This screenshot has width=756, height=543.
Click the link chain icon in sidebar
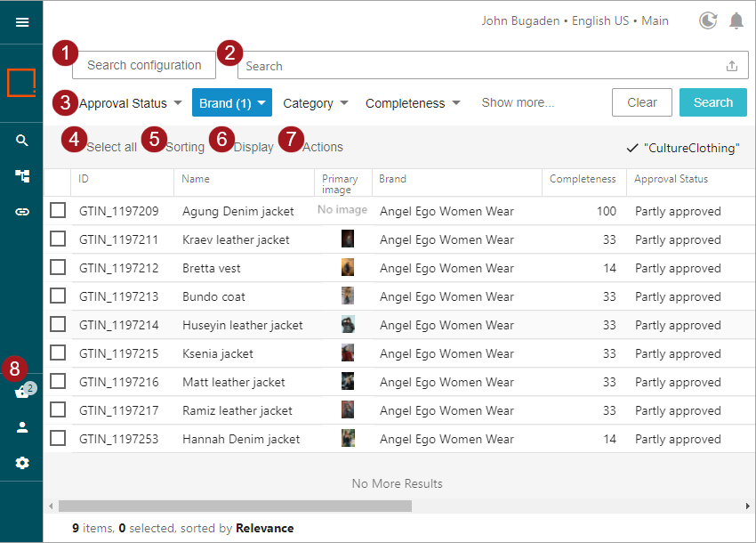[22, 212]
